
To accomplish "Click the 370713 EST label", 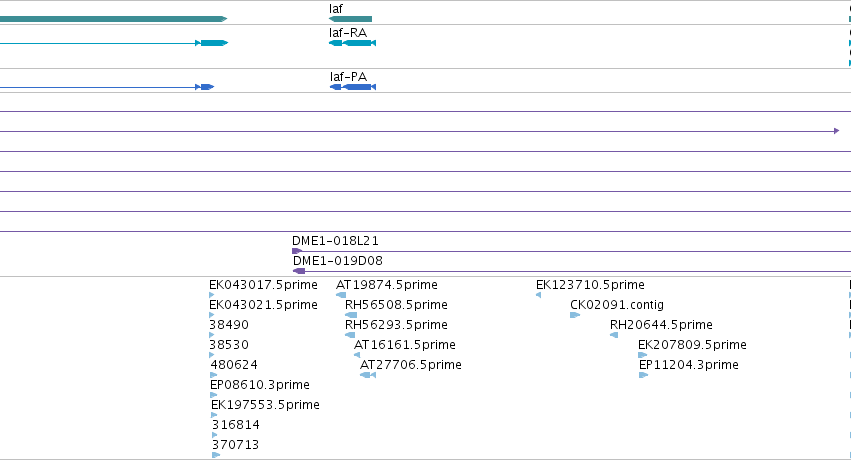I will (235, 445).
